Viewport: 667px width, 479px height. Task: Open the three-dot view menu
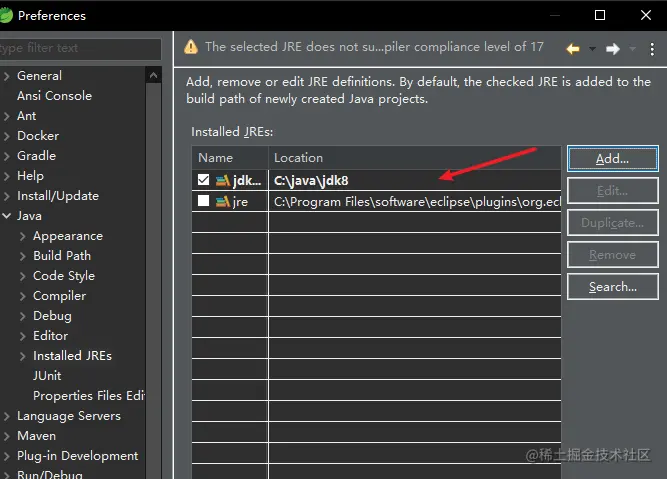(652, 49)
